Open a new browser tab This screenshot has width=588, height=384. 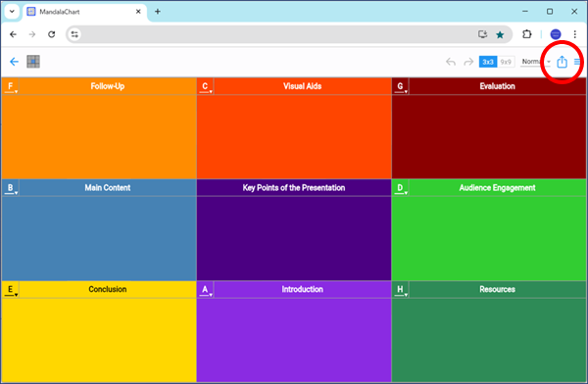click(x=158, y=12)
